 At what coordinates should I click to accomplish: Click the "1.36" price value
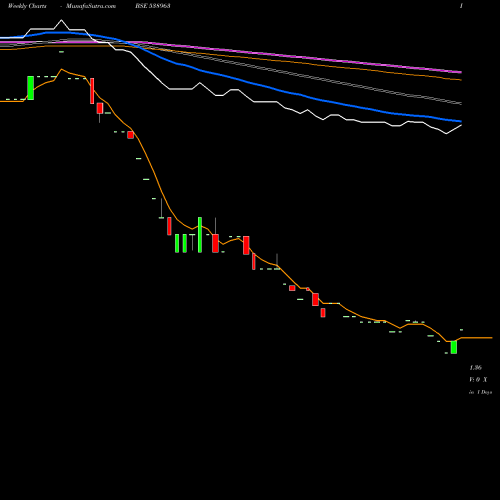[475, 368]
